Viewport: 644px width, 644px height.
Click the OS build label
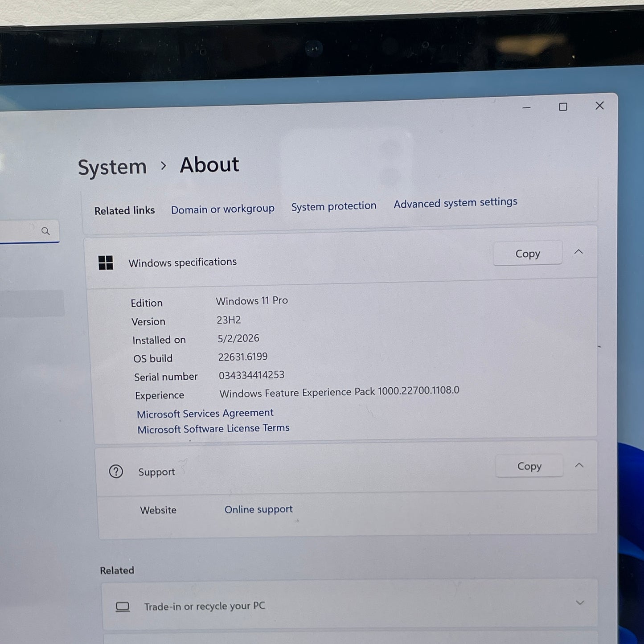coord(153,358)
